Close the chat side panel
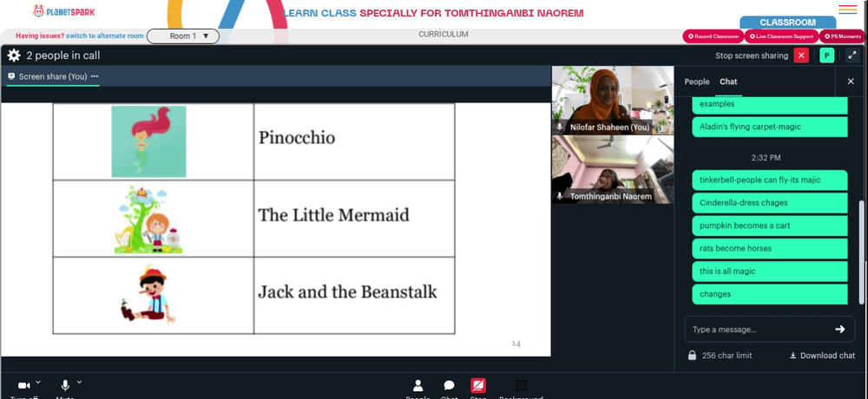Image resolution: width=868 pixels, height=399 pixels. [851, 82]
